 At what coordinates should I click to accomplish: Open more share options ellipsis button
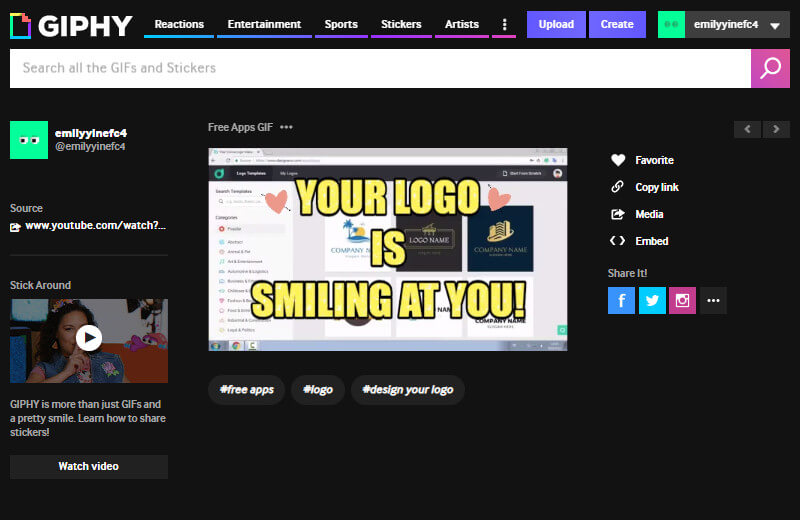(713, 300)
